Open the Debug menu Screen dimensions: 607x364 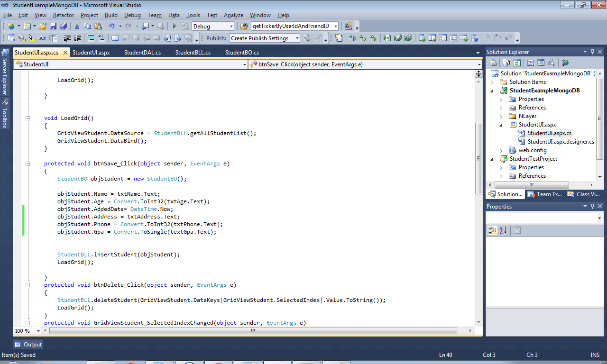coord(132,15)
